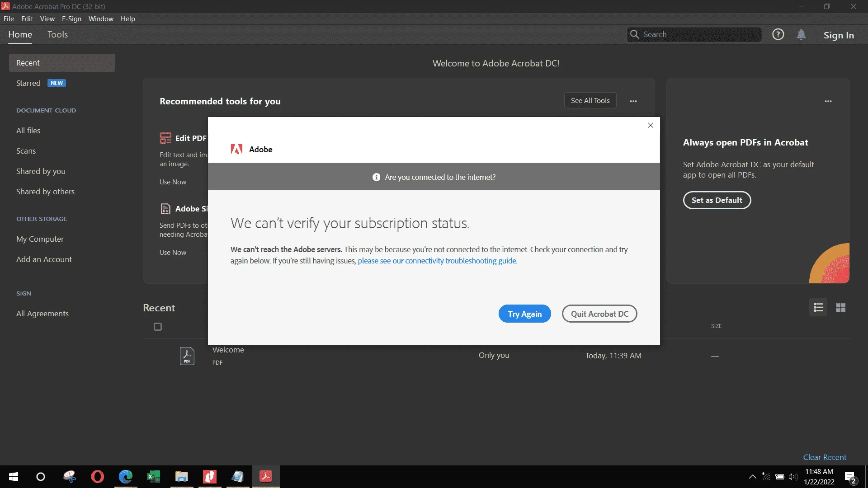Open the default-app card options ellipsis

(828, 101)
